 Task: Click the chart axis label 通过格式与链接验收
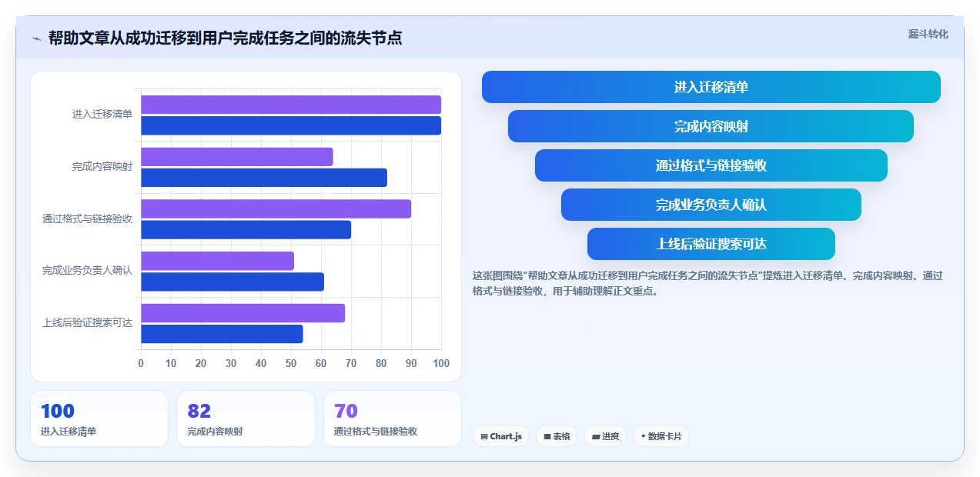click(87, 218)
